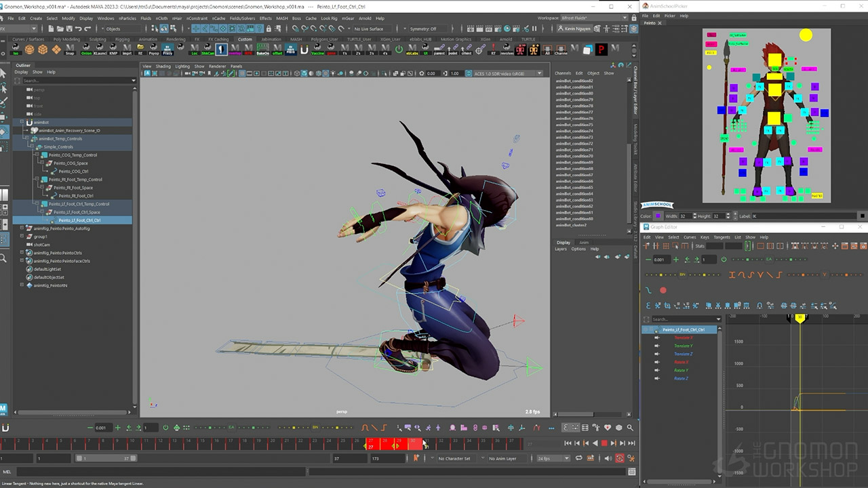The image size is (868, 488).
Task: Click the red record button in Graph Editor
Action: [663, 290]
